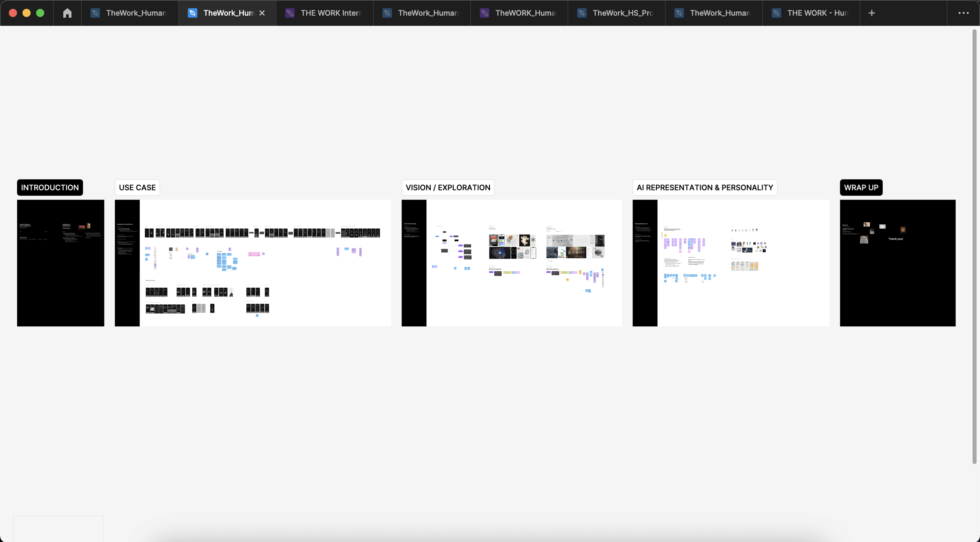Viewport: 980px width, 542px height.
Task: Click the black preview panel in the bottom-left corner
Action: click(58, 528)
